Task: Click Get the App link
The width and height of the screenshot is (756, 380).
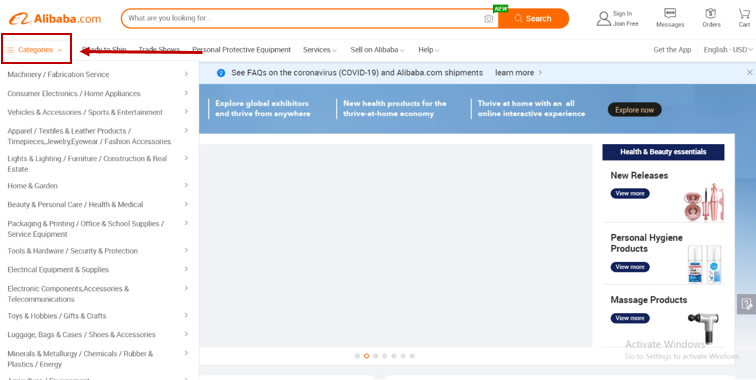Action: 672,50
